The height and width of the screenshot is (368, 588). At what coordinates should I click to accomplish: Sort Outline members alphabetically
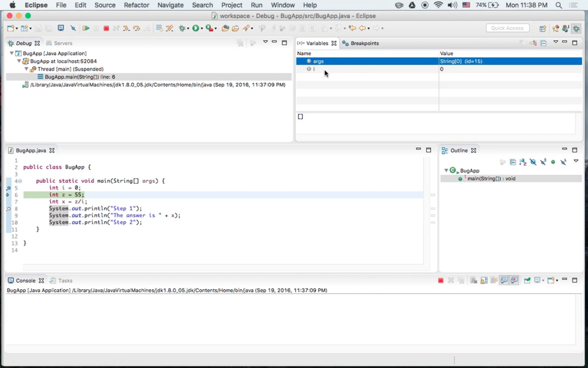click(523, 162)
